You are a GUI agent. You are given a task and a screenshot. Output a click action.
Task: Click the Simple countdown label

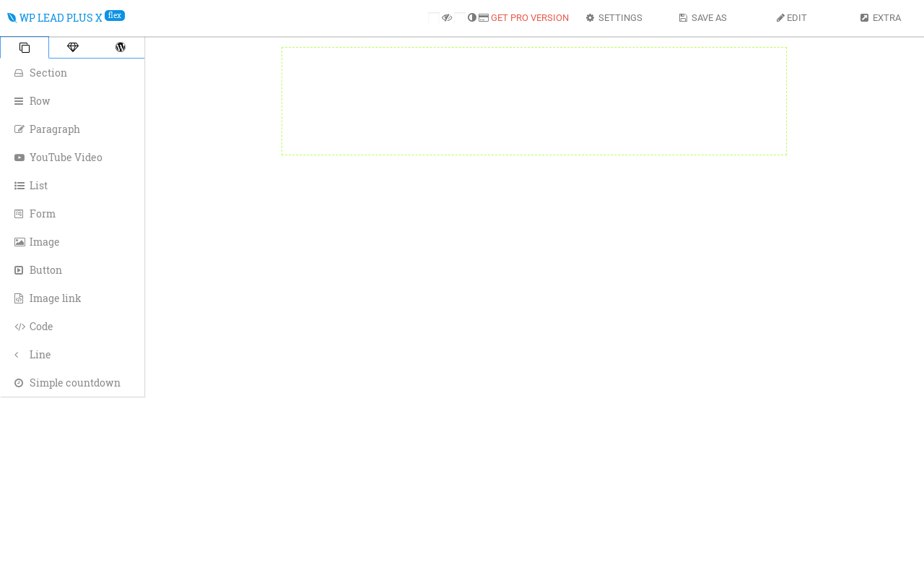pos(75,383)
